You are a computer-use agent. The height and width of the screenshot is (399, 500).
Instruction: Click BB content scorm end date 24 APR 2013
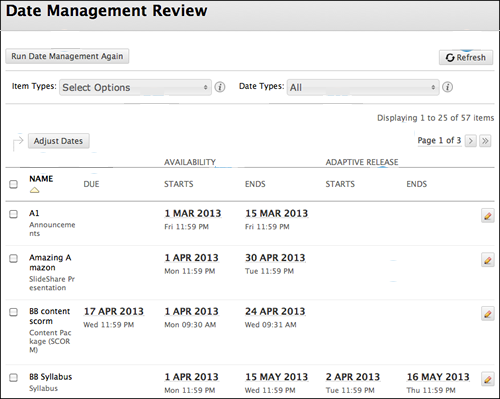[275, 311]
